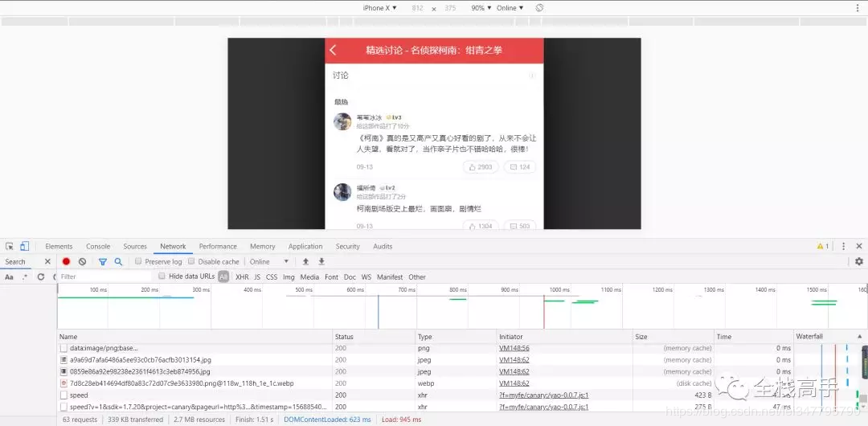Enable the Preserve log checkbox

coord(138,261)
